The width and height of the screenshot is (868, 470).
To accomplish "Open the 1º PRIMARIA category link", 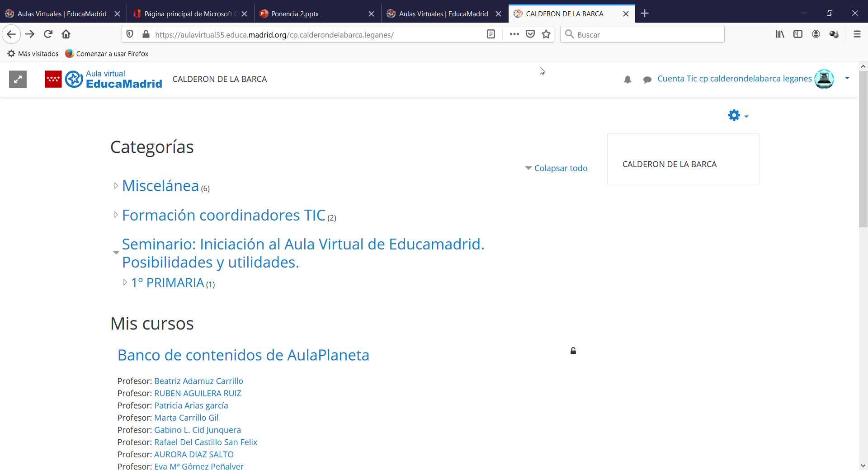I will tap(168, 282).
